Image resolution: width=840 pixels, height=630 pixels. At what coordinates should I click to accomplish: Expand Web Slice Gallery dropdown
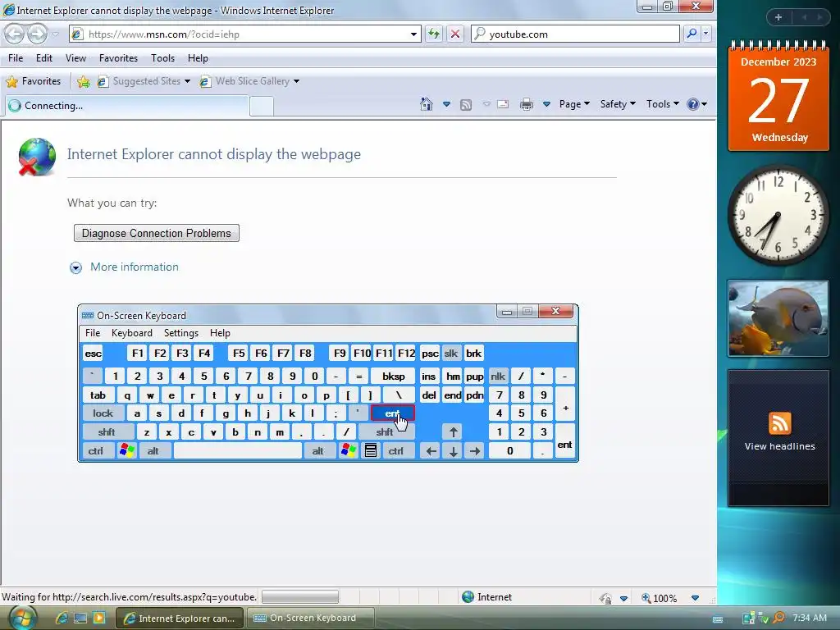tap(296, 81)
